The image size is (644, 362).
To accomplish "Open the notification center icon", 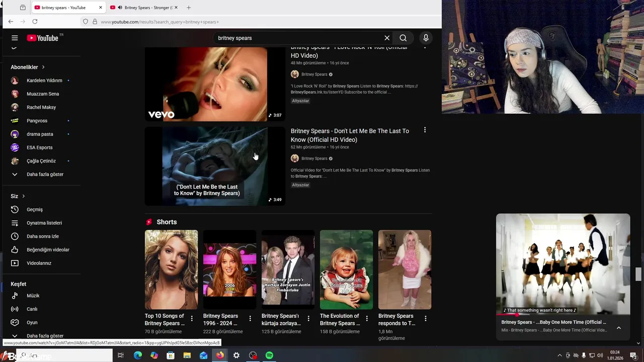I will point(633,355).
